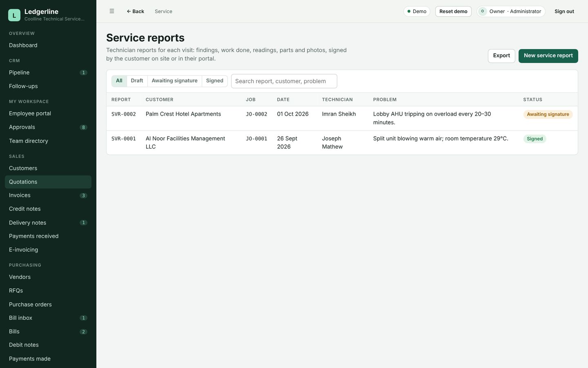This screenshot has width=588, height=368.
Task: Switch to the Draft filter tab
Action: pyautogui.click(x=137, y=81)
